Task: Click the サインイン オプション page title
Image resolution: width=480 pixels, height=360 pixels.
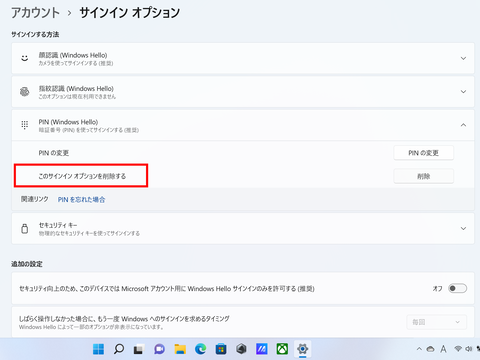Action: coord(130,13)
